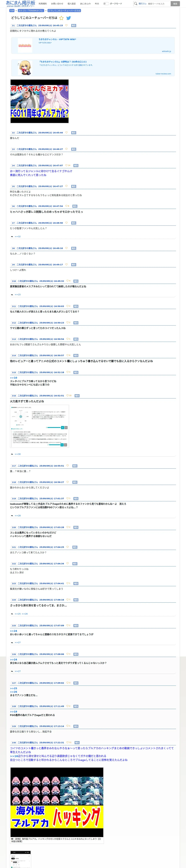
Task: Click timestamp 25/09/09(火) 17:13:14
Action: pyautogui.click(x=52, y=726)
